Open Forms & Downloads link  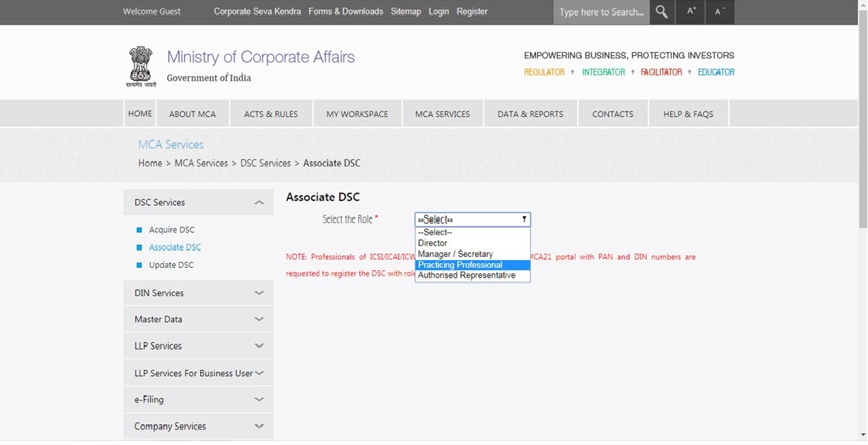[x=346, y=11]
